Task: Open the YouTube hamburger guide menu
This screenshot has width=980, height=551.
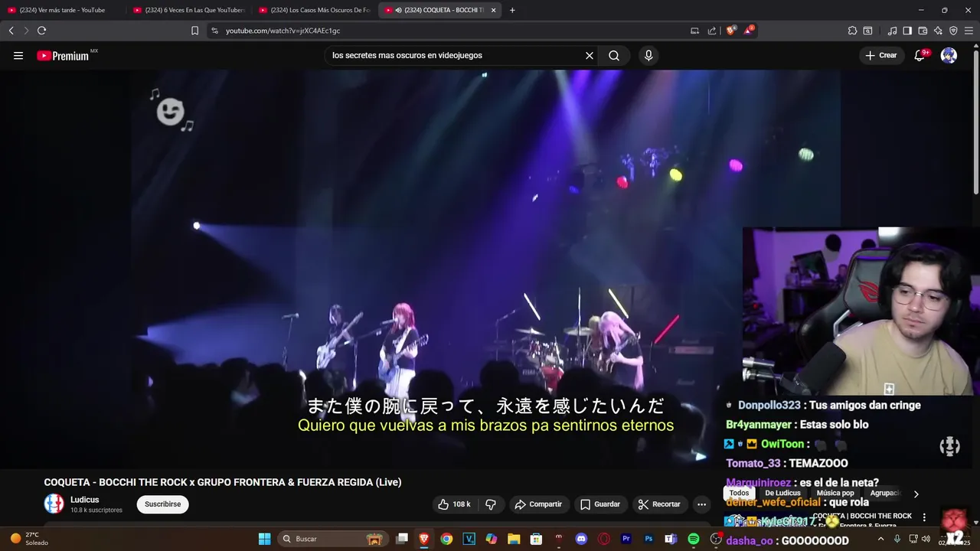Action: 18,55
